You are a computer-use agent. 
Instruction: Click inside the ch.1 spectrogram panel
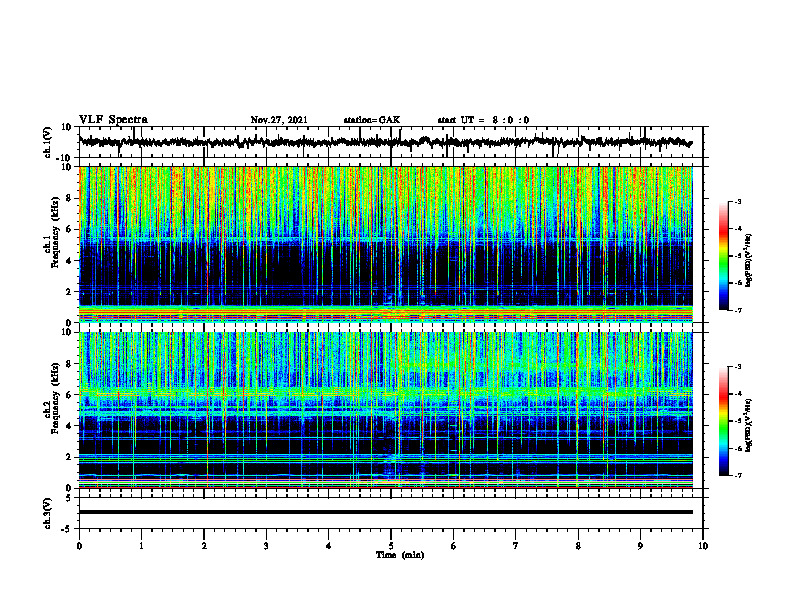[385, 244]
